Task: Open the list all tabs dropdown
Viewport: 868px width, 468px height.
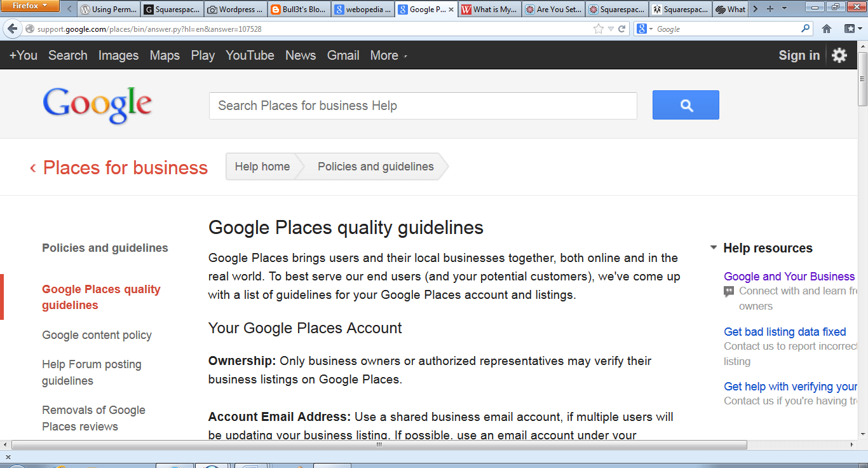Action: (x=784, y=9)
